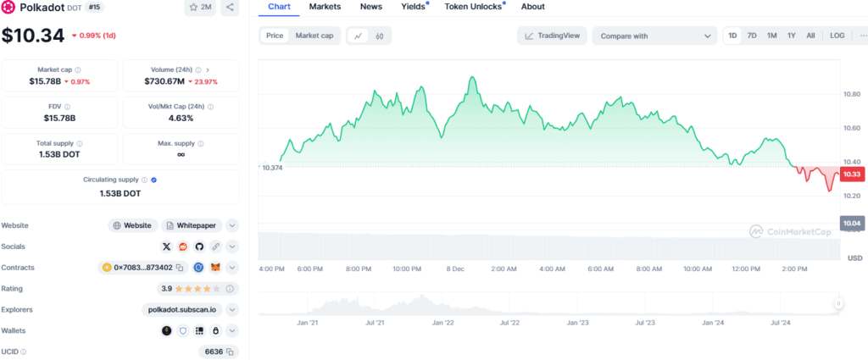This screenshot has height=360, width=868.
Task: Open the polkadot.subscan.io explorer link
Action: pyautogui.click(x=182, y=310)
